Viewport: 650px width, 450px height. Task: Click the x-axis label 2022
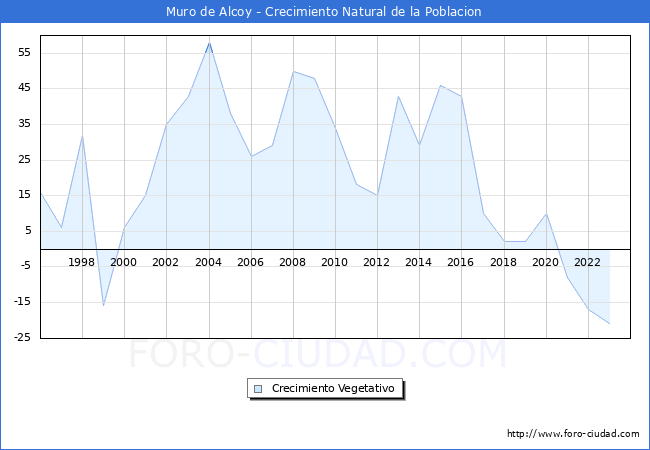(587, 262)
